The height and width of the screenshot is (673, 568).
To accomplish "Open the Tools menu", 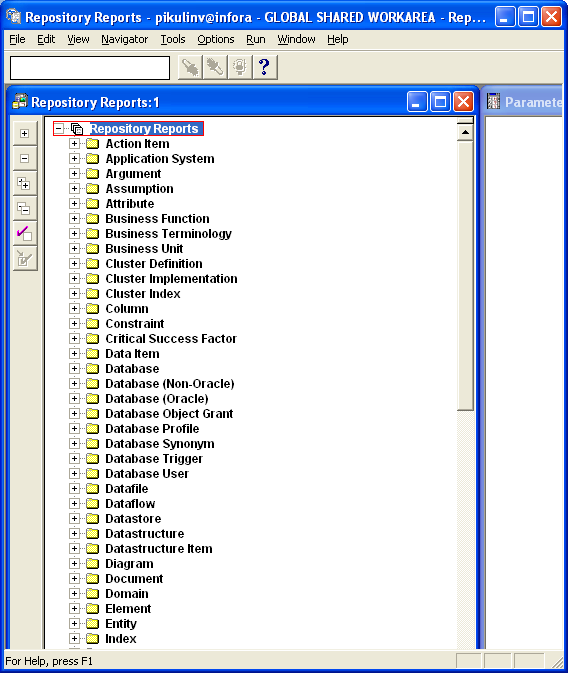I will [173, 39].
